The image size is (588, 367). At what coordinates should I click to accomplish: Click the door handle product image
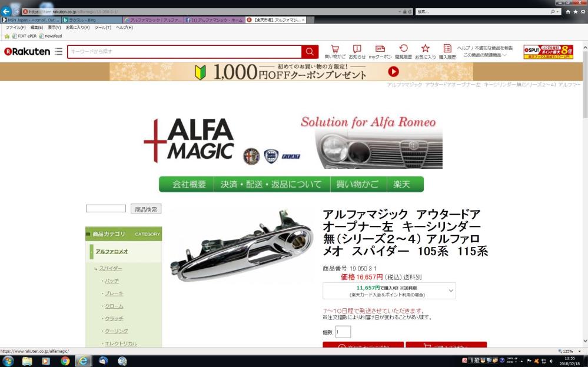[241, 245]
